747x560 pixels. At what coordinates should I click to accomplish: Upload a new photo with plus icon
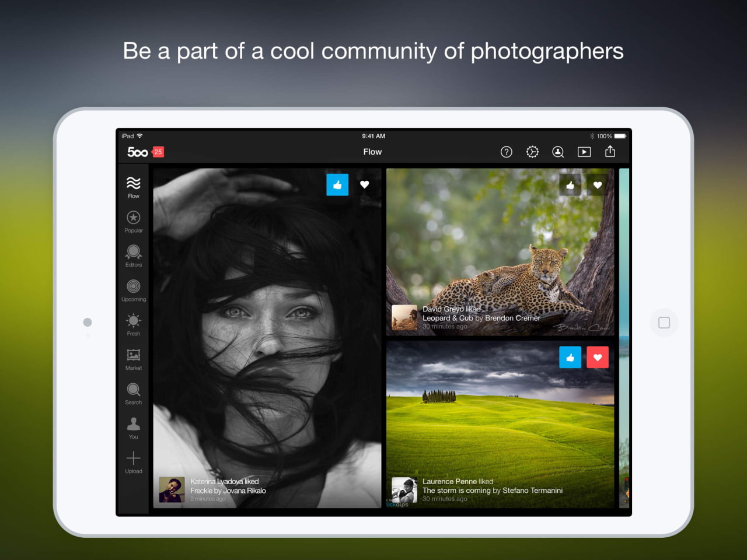134,462
